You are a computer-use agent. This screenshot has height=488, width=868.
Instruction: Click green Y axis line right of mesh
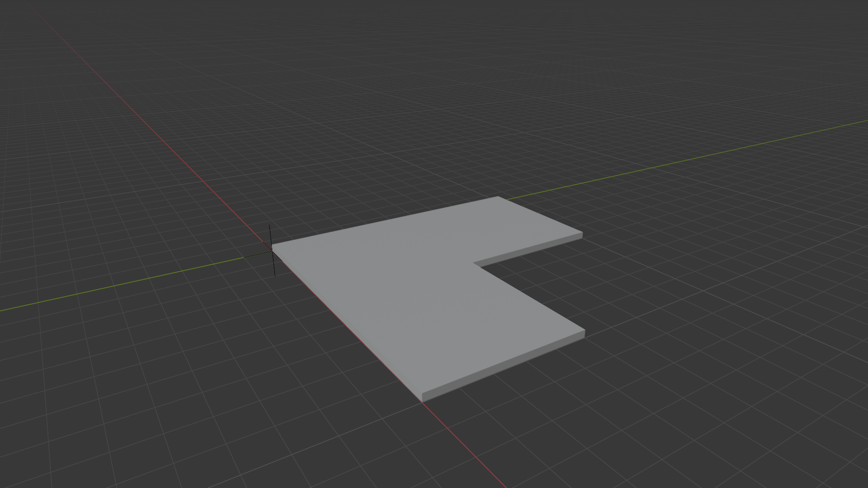(x=678, y=162)
